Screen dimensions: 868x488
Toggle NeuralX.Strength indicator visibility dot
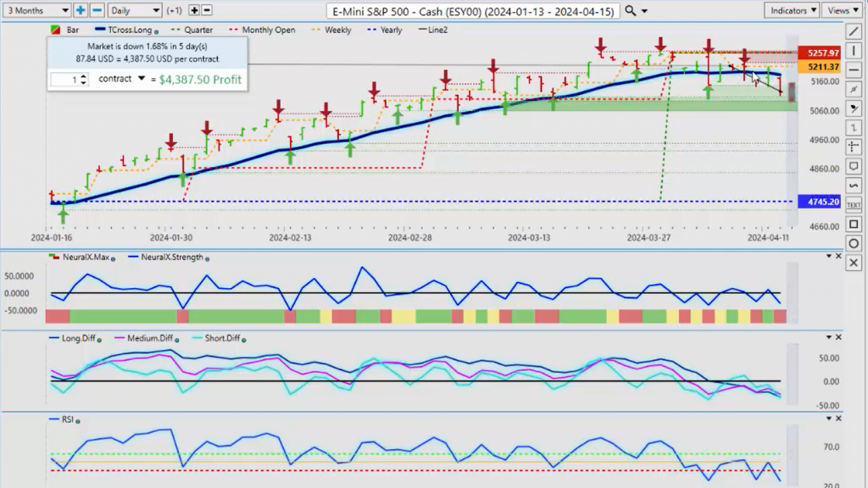pyautogui.click(x=208, y=258)
